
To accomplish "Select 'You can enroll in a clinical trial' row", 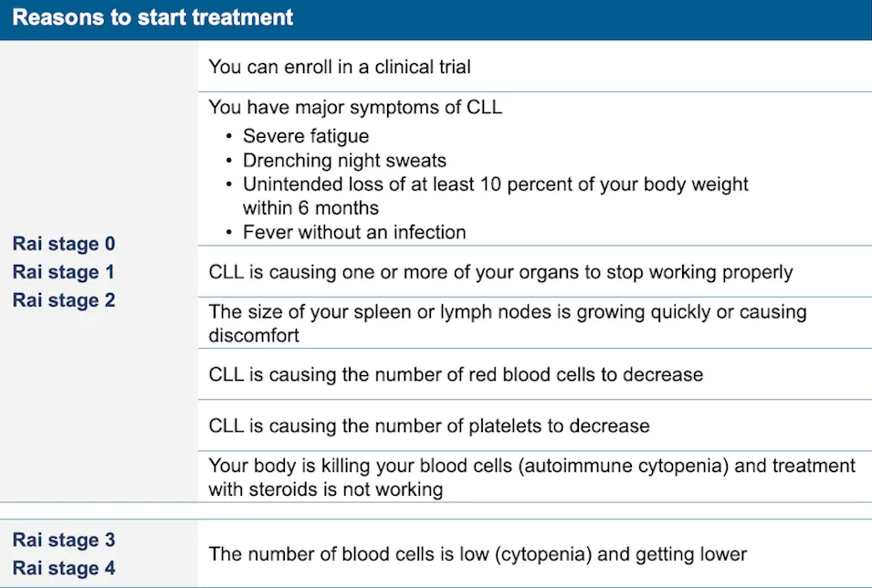I will [340, 67].
